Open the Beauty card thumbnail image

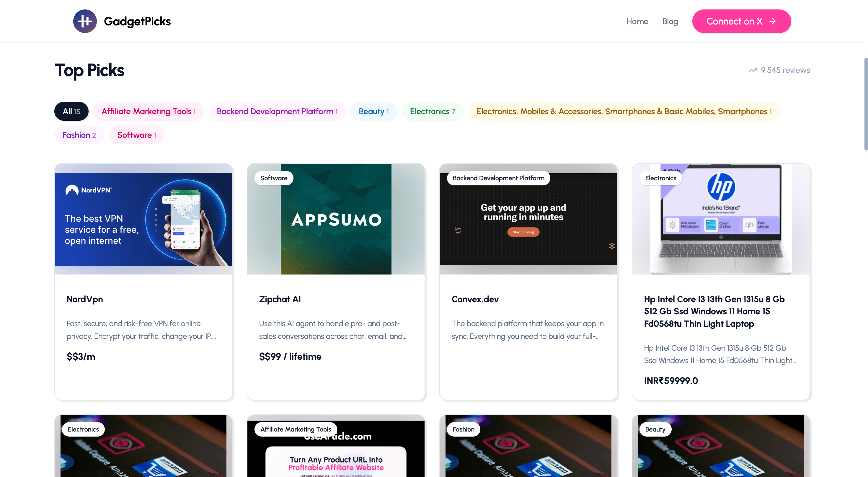(x=721, y=446)
